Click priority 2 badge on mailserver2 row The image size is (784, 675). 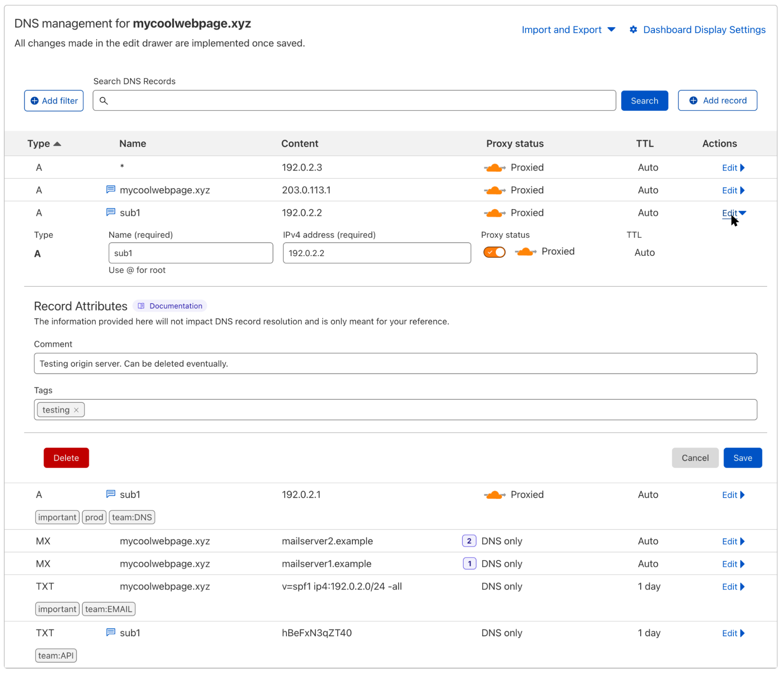pyautogui.click(x=469, y=541)
